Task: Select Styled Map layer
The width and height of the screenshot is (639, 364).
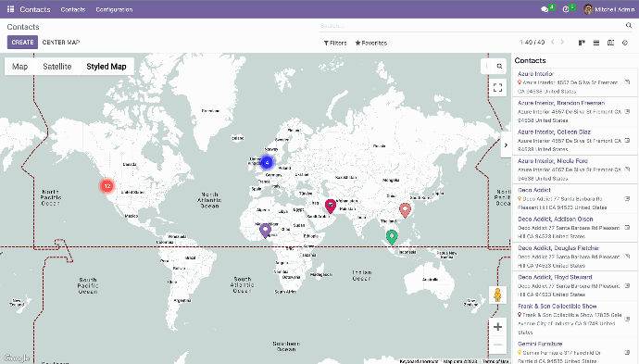Action: pyautogui.click(x=106, y=67)
